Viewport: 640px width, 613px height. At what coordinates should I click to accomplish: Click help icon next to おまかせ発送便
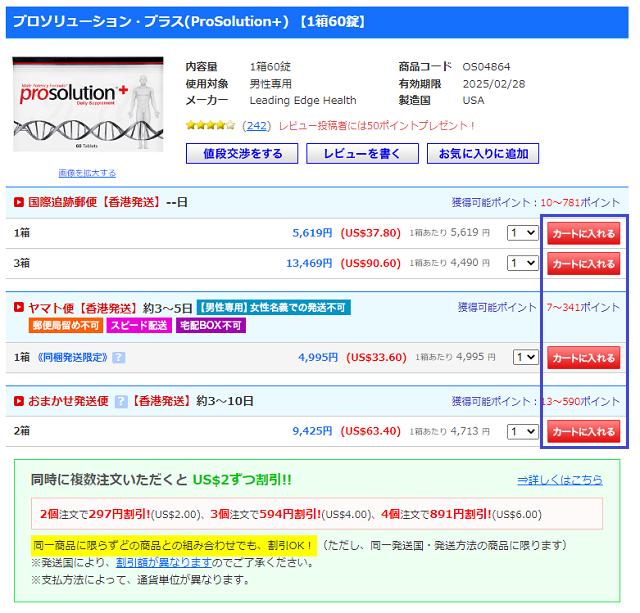click(x=121, y=401)
